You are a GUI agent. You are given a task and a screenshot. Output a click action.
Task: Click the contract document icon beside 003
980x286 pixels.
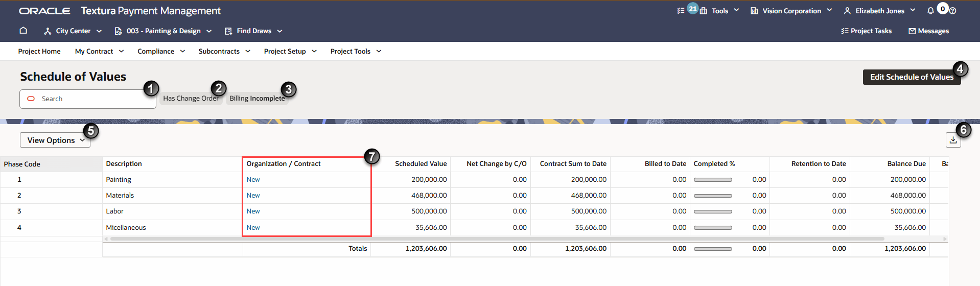[118, 31]
